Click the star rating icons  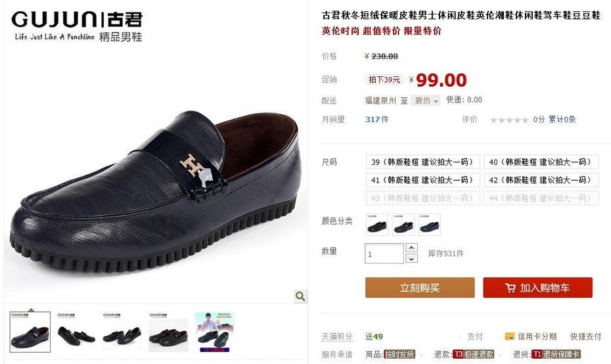pos(509,120)
